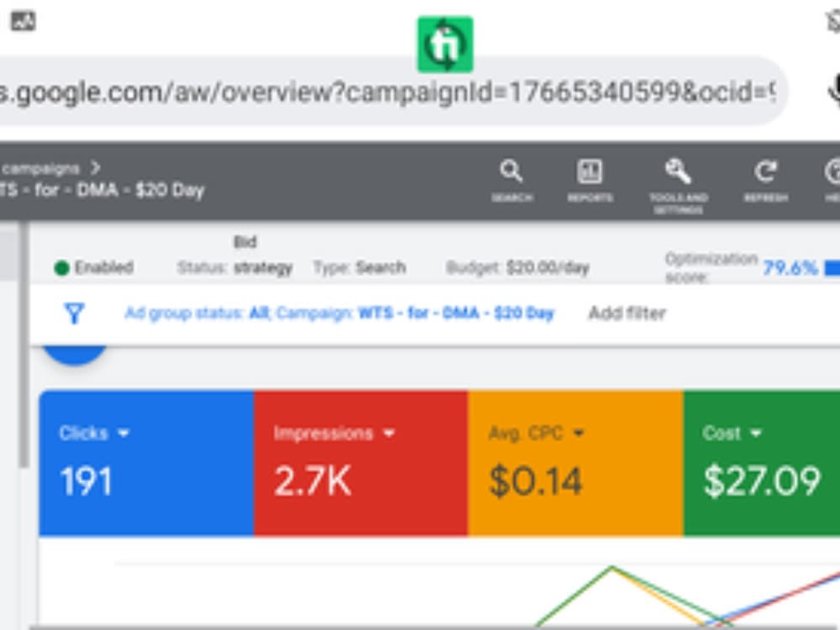
Task: Click the image icon in status bar
Action: tap(23, 22)
